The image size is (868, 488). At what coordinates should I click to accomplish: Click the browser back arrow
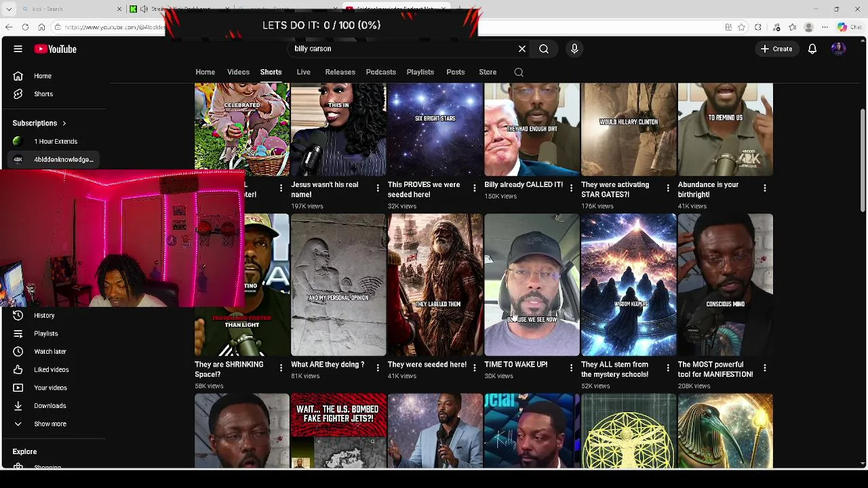(9, 27)
